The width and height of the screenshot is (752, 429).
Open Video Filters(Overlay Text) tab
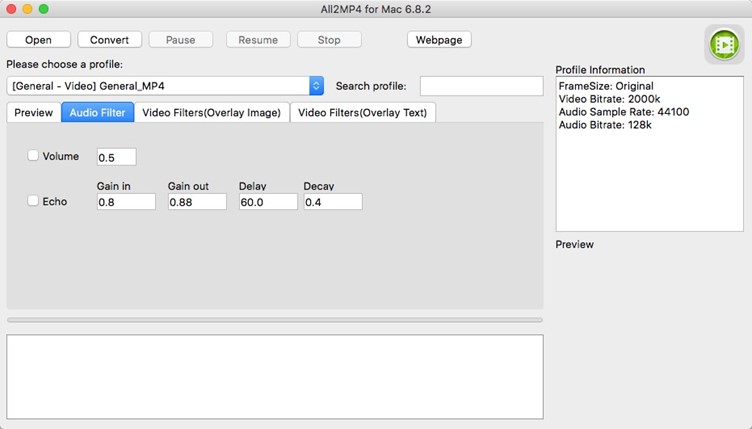(363, 113)
